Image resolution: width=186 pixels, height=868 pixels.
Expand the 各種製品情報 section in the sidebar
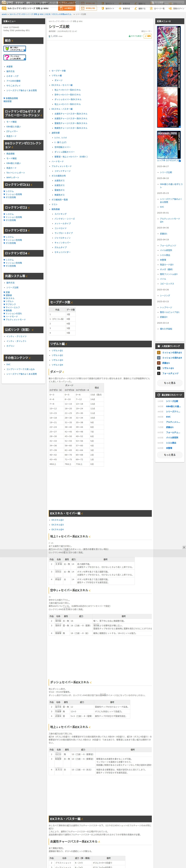(x=11, y=98)
